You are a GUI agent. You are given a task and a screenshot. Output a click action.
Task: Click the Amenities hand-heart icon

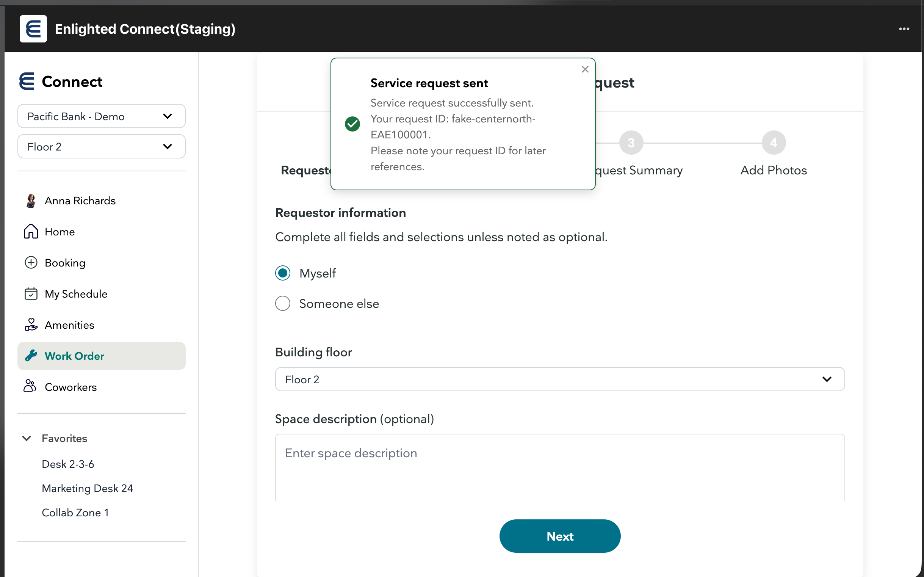pyautogui.click(x=31, y=325)
